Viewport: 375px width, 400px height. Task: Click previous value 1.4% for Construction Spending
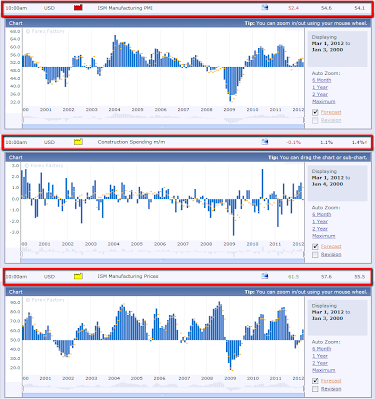click(x=358, y=142)
